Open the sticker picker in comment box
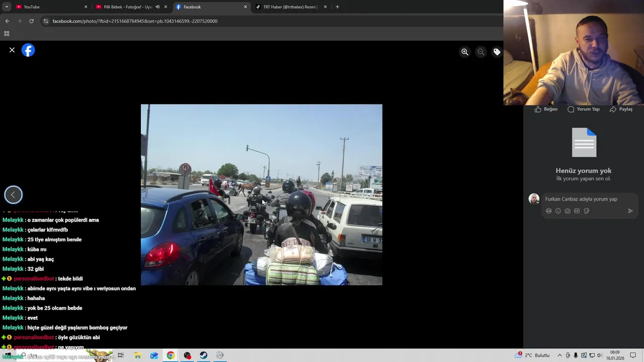Screen dimensions: 644x362 click(587, 211)
